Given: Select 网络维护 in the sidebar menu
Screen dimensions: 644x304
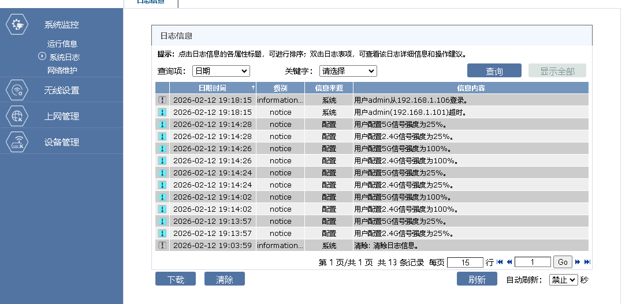Looking at the screenshot, I should click(62, 70).
